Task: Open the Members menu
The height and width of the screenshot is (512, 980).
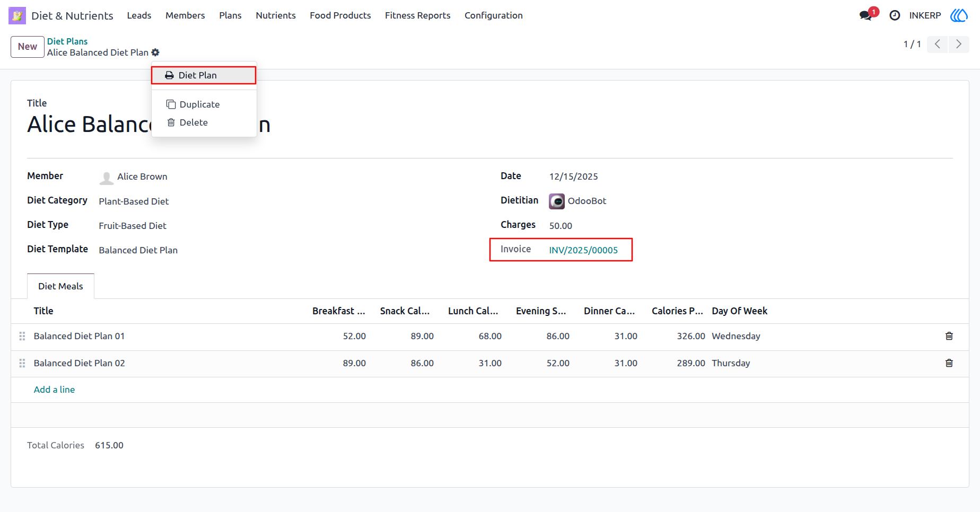Action: pos(185,15)
